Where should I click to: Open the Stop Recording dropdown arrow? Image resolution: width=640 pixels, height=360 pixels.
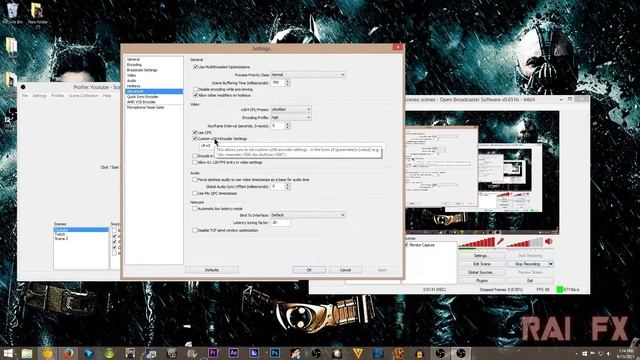(551, 264)
